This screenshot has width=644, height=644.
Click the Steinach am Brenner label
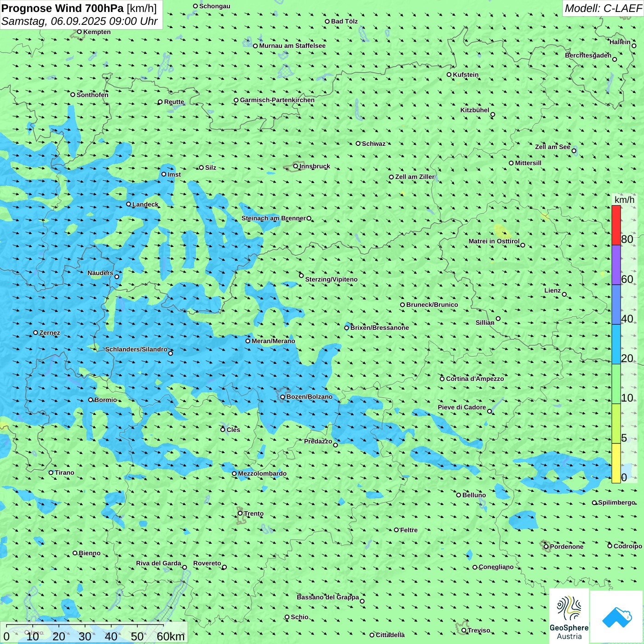pyautogui.click(x=273, y=218)
